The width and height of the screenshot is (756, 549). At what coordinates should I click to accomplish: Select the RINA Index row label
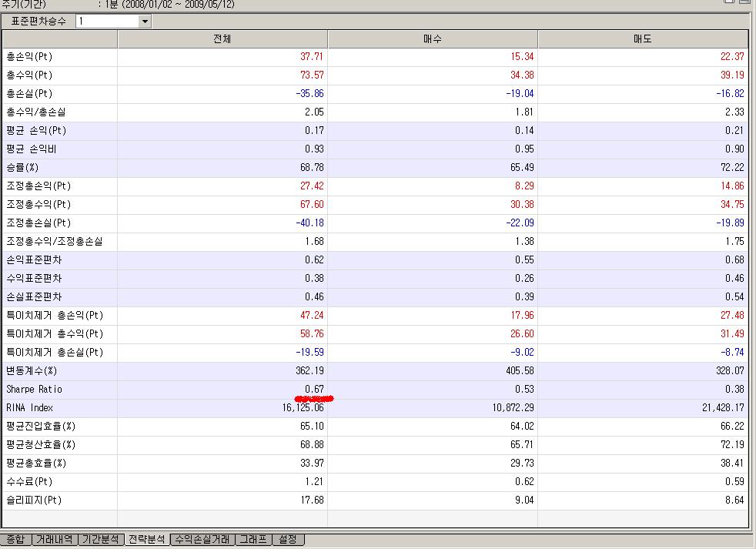[x=29, y=408]
